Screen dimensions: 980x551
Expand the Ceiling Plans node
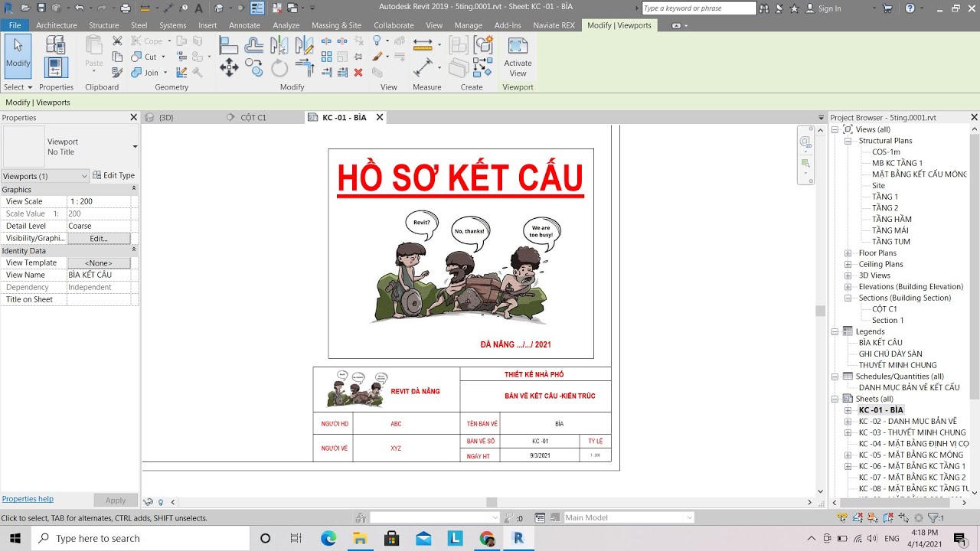click(848, 265)
